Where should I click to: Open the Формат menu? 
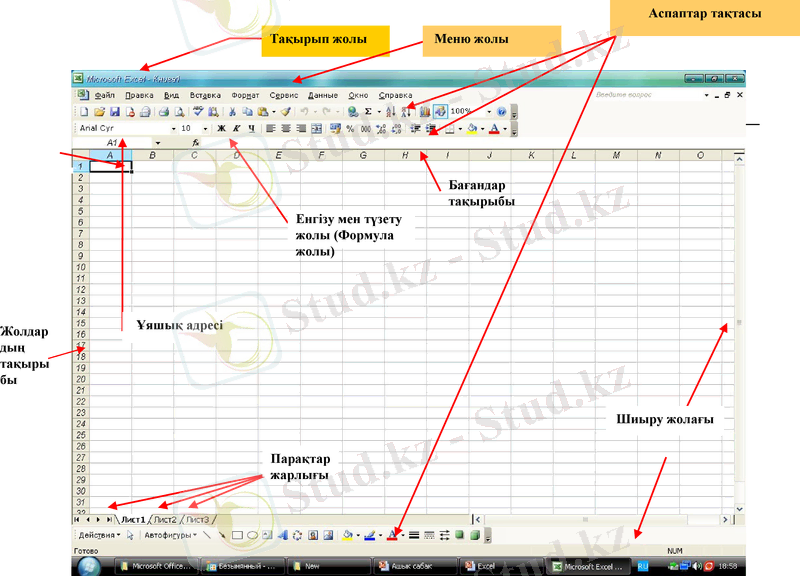(245, 94)
